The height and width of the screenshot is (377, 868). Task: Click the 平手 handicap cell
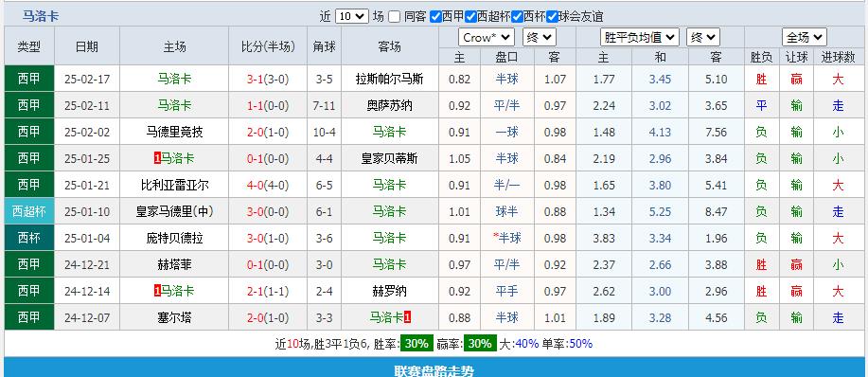[x=507, y=292]
